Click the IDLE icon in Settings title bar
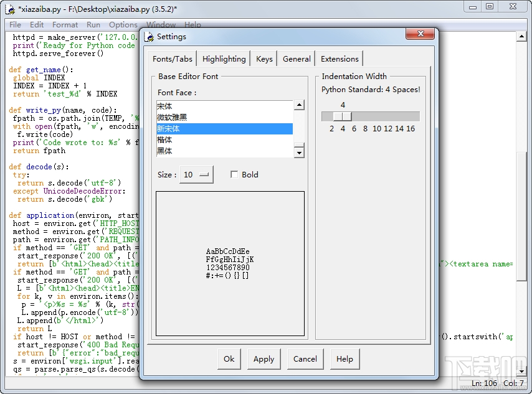The image size is (532, 394). coord(149,37)
